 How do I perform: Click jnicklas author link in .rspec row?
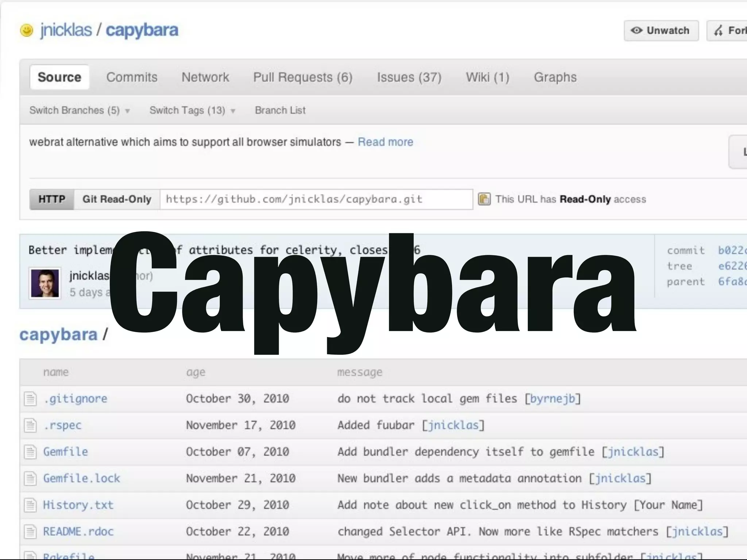pos(453,425)
